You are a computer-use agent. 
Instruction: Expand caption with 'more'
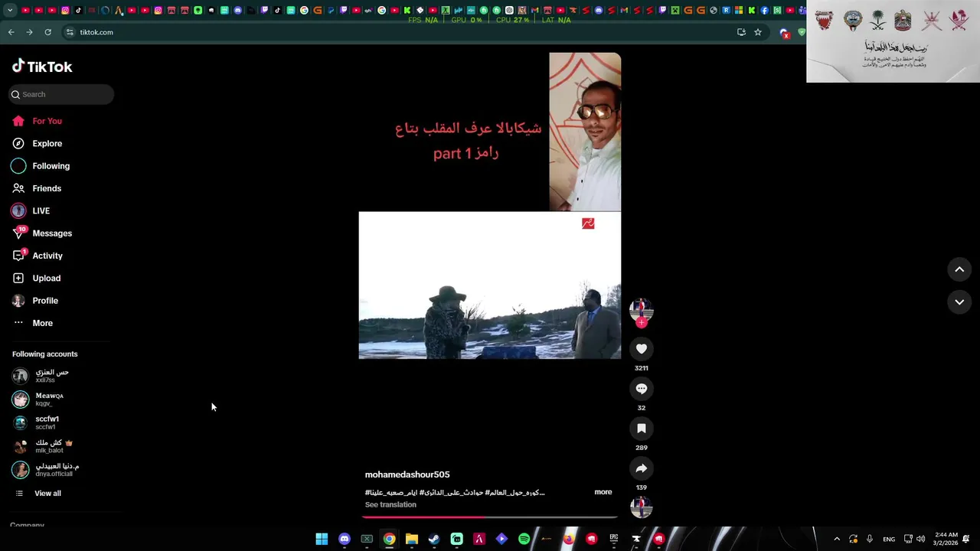tap(603, 492)
